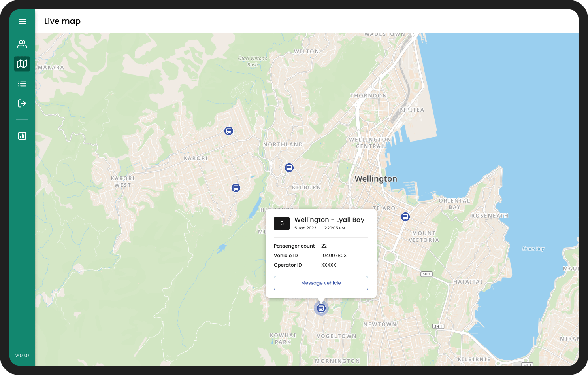Open the list view icon in the sidebar

[x=22, y=83]
